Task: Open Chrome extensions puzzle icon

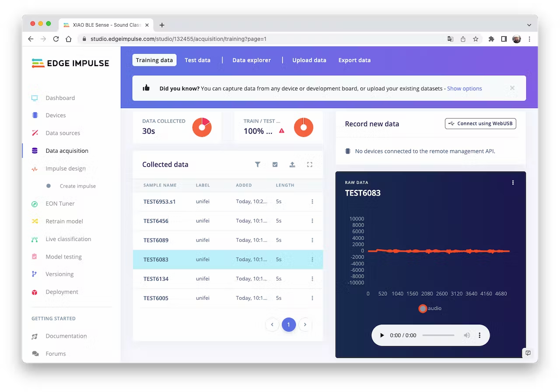Action: coord(491,39)
